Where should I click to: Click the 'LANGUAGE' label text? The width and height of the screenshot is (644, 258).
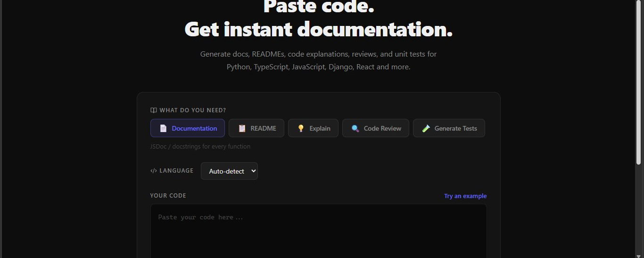coord(176,171)
